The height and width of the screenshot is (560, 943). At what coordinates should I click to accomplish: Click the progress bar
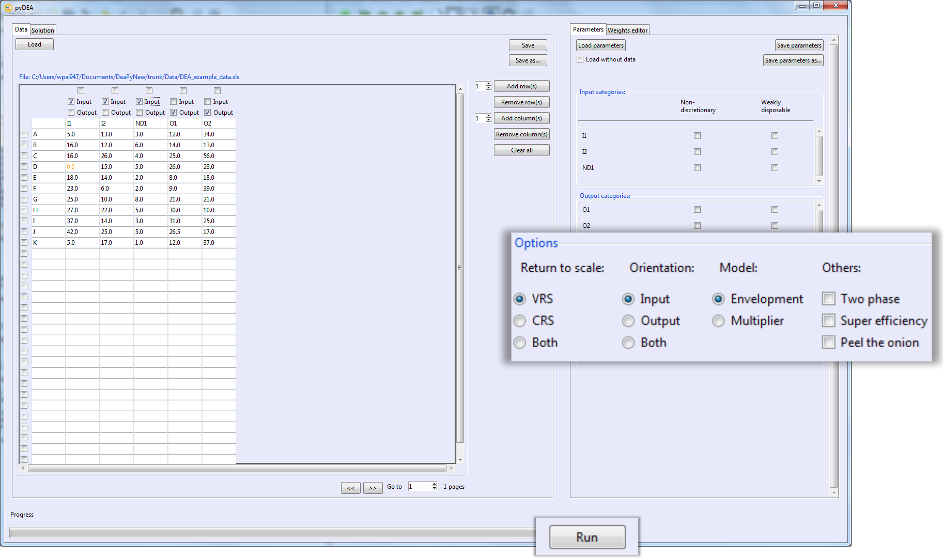pyautogui.click(x=272, y=533)
